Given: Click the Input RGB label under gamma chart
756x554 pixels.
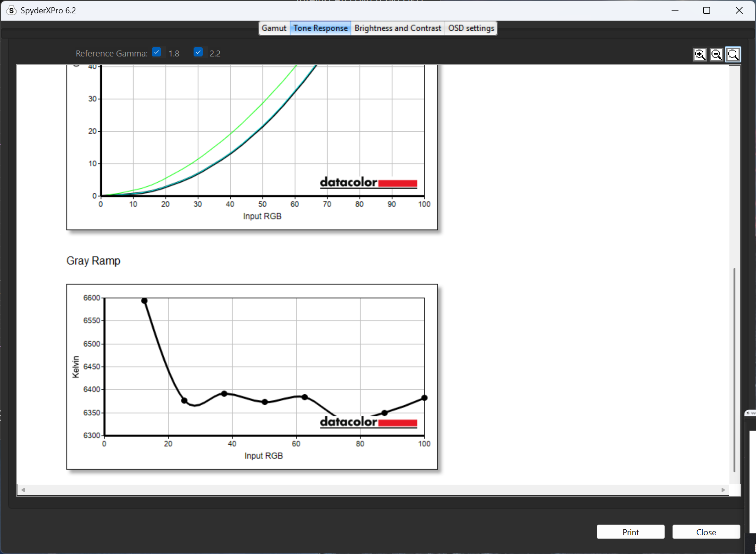Looking at the screenshot, I should click(x=262, y=216).
